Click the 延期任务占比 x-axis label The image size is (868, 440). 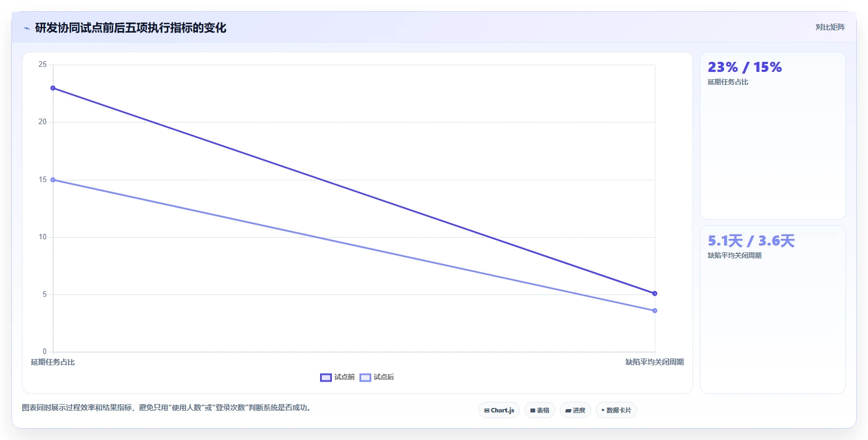pyautogui.click(x=53, y=362)
